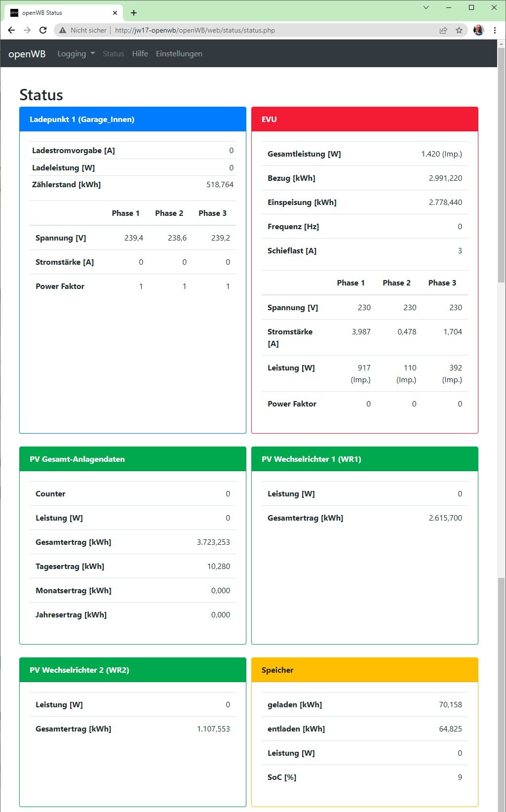Click the 'Jahresertrag [kWh]' label
This screenshot has width=506, height=812.
(x=71, y=615)
